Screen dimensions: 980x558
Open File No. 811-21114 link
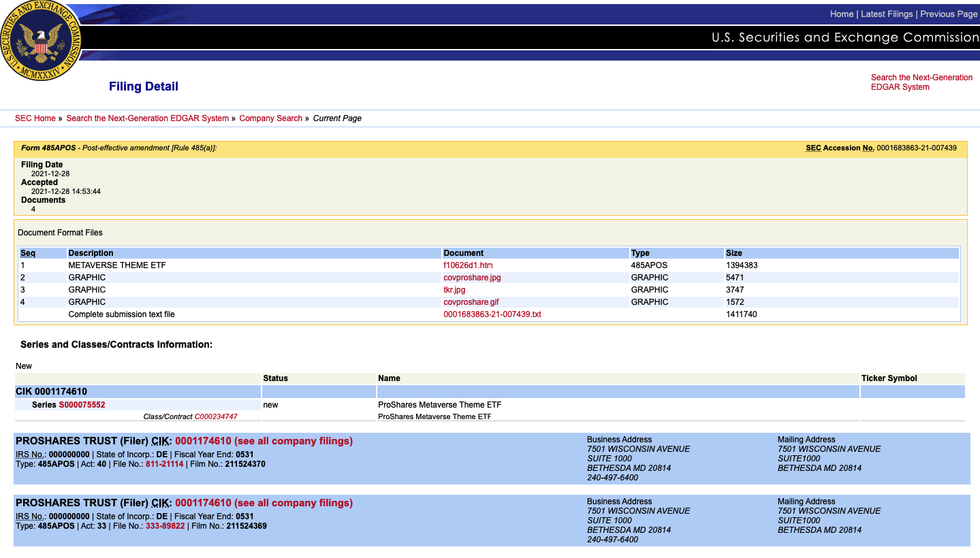pos(164,464)
